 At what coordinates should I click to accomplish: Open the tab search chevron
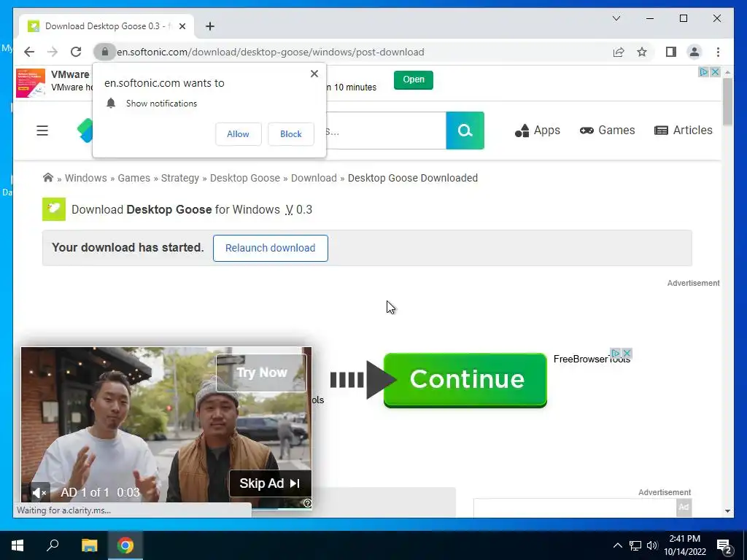click(x=616, y=18)
